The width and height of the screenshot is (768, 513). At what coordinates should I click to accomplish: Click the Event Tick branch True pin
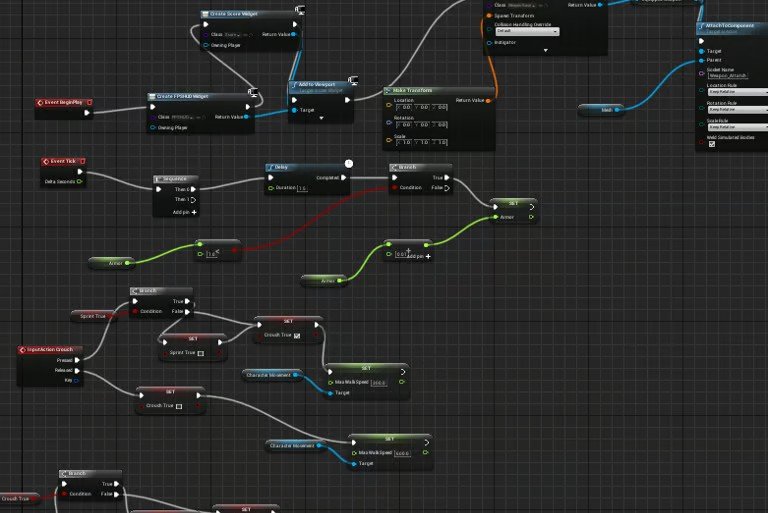(446, 177)
